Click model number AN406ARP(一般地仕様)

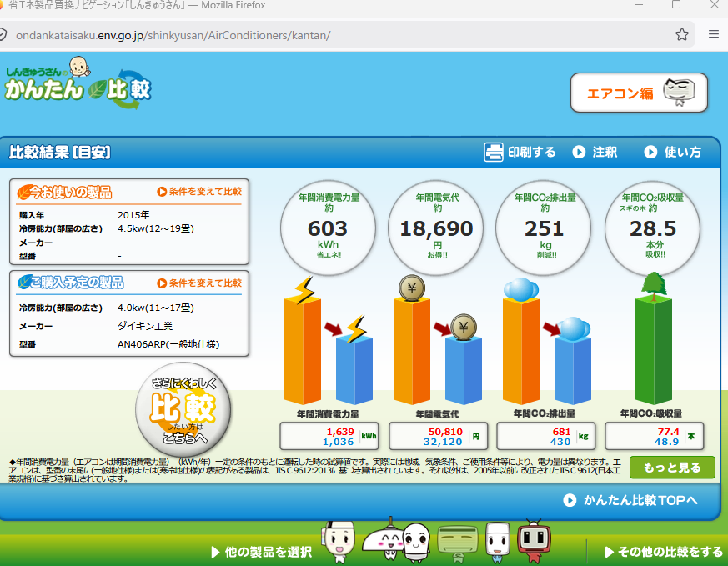[x=168, y=344]
